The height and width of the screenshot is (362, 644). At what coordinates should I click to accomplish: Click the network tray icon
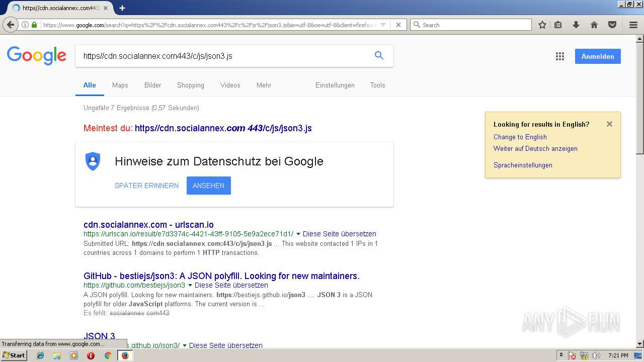(x=584, y=355)
